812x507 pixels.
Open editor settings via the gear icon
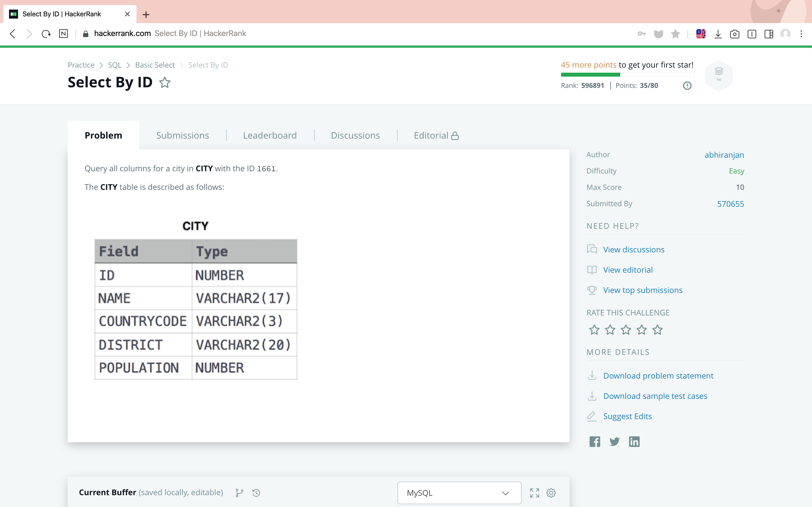tap(551, 493)
